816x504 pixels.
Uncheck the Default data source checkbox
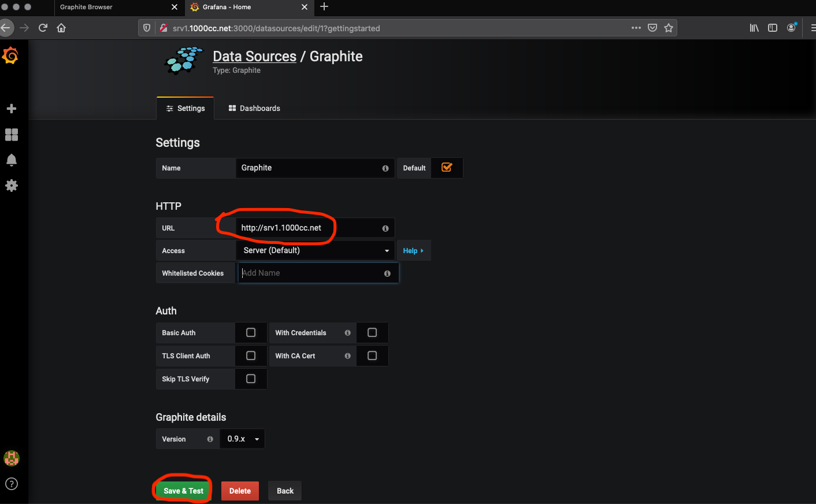447,168
